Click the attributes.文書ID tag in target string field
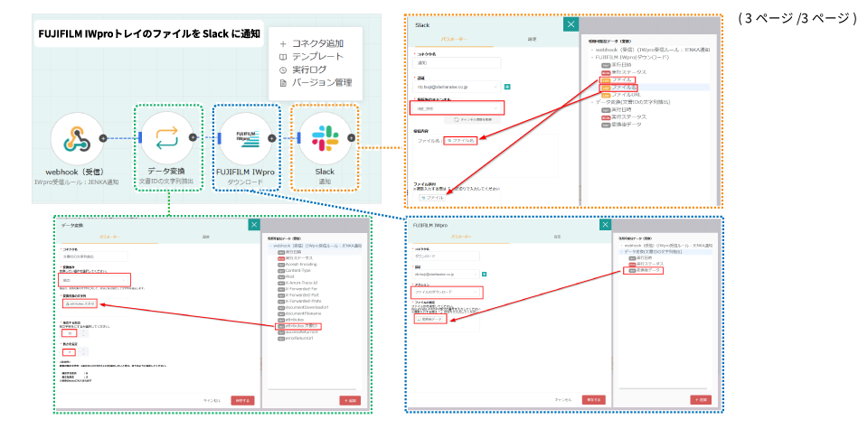 [80, 303]
